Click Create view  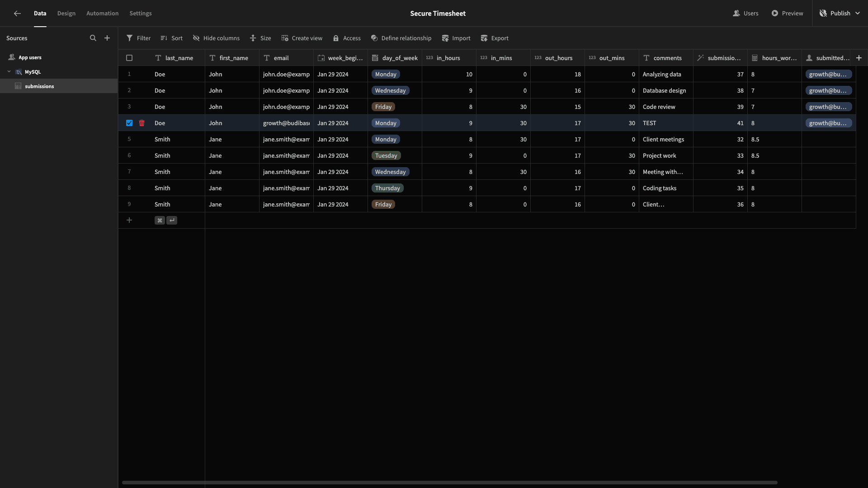point(302,38)
